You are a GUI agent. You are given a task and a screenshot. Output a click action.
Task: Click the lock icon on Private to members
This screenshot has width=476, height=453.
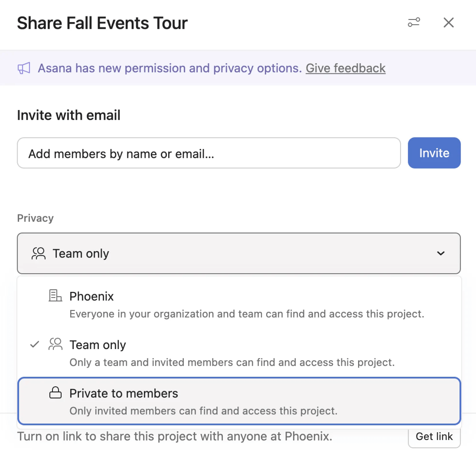(55, 393)
